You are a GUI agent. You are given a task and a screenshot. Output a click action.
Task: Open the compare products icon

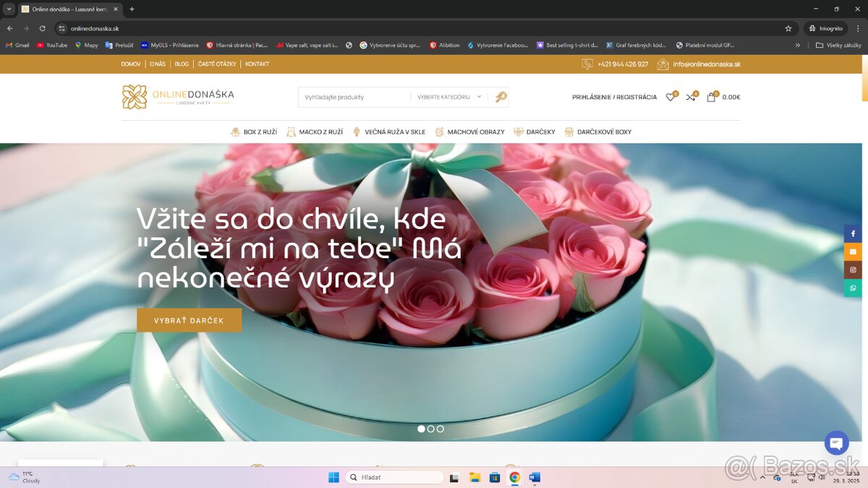691,97
